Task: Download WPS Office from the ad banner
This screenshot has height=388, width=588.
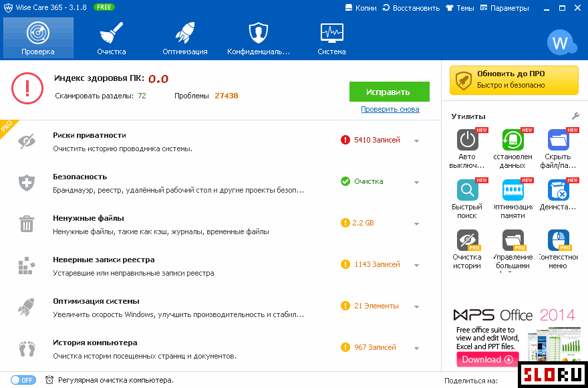Action: (488, 359)
